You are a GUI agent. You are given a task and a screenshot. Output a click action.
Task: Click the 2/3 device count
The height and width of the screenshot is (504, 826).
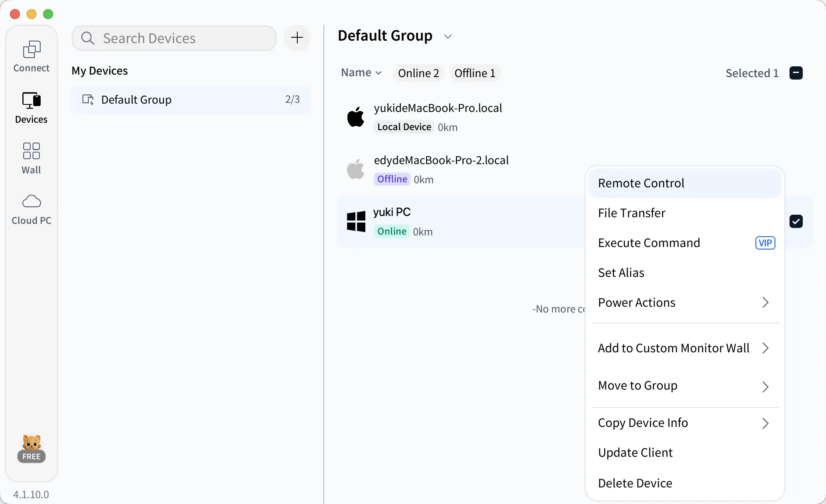(292, 99)
